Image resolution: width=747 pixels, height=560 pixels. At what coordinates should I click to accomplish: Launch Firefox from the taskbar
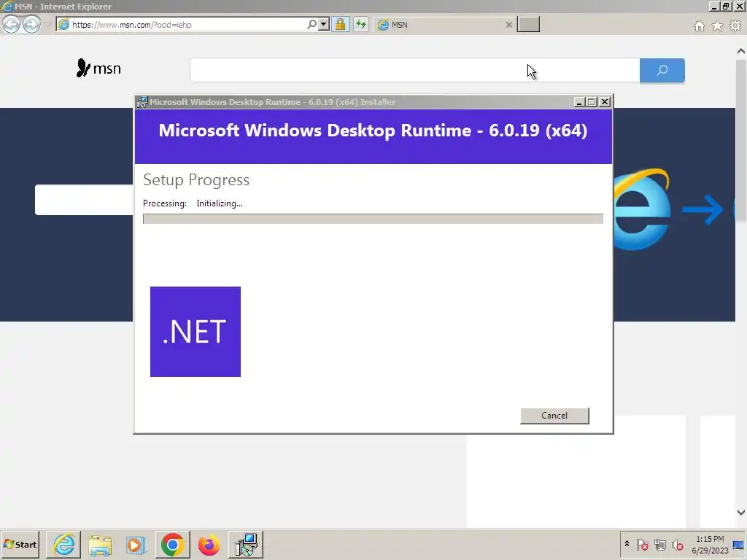point(209,544)
